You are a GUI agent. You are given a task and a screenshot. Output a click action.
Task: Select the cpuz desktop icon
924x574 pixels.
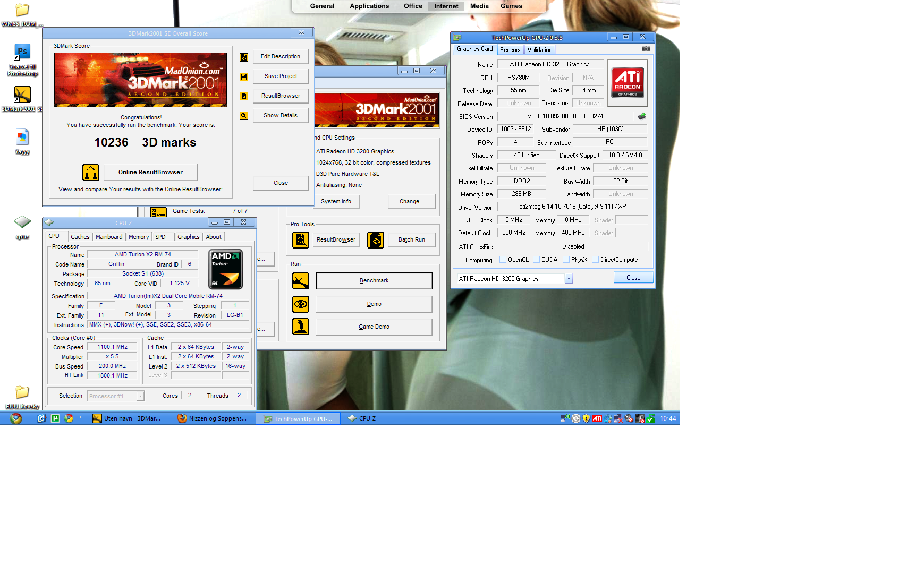coord(22,228)
